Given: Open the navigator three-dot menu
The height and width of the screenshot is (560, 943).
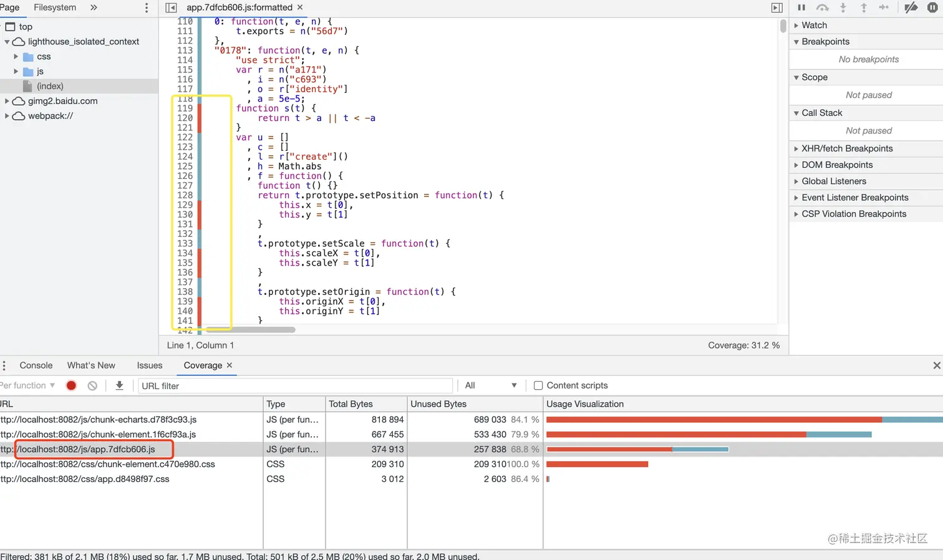Looking at the screenshot, I should coord(147,7).
